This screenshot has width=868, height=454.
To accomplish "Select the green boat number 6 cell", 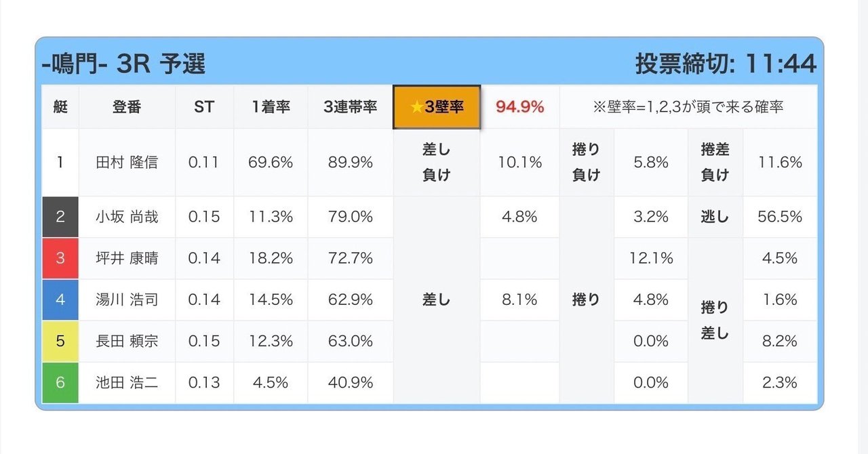I will click(60, 382).
